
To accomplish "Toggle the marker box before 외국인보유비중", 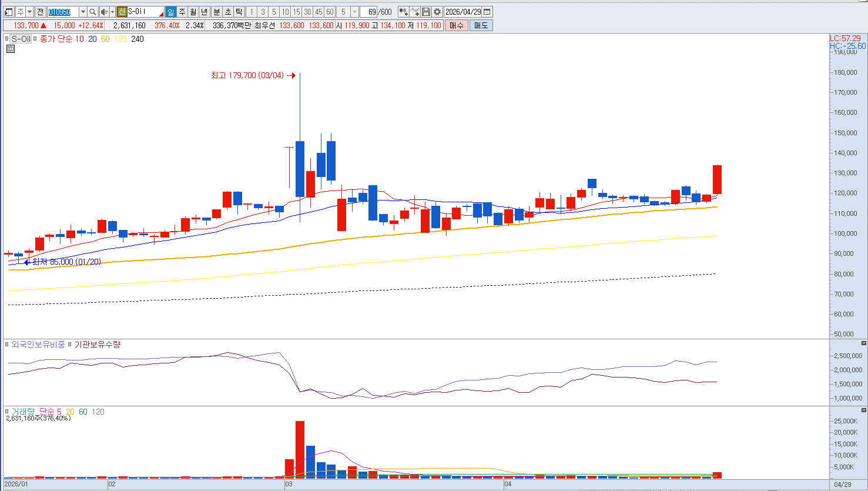I will 7,345.
